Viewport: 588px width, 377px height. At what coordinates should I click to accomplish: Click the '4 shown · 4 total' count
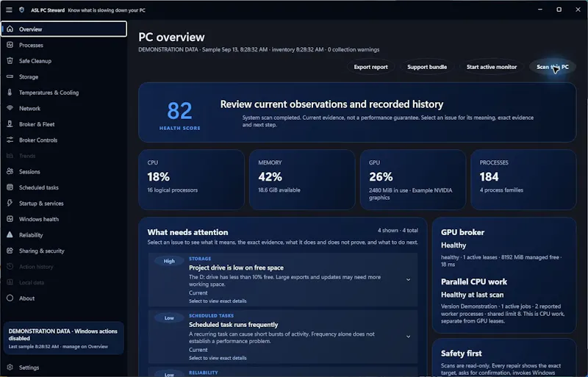(398, 230)
